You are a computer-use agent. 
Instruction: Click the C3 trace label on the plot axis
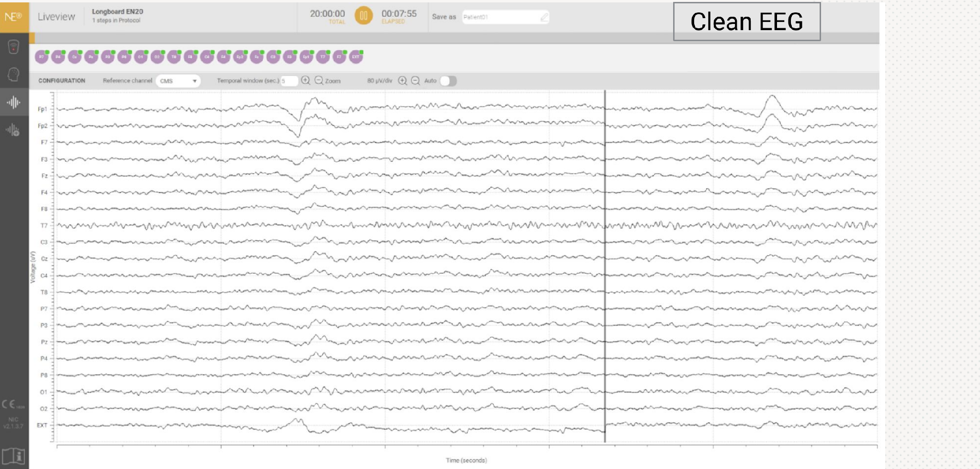tap(44, 243)
